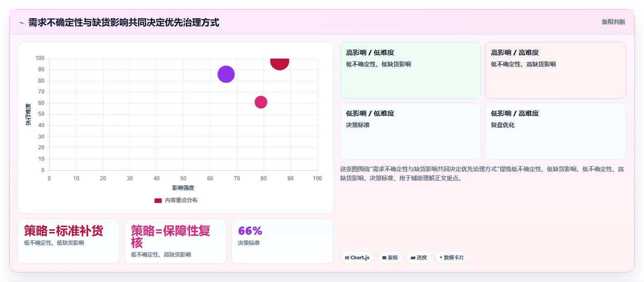Select the 低影响 / 高难度 quadrant card
Viewport: 644px width, 282px height.
[555, 131]
